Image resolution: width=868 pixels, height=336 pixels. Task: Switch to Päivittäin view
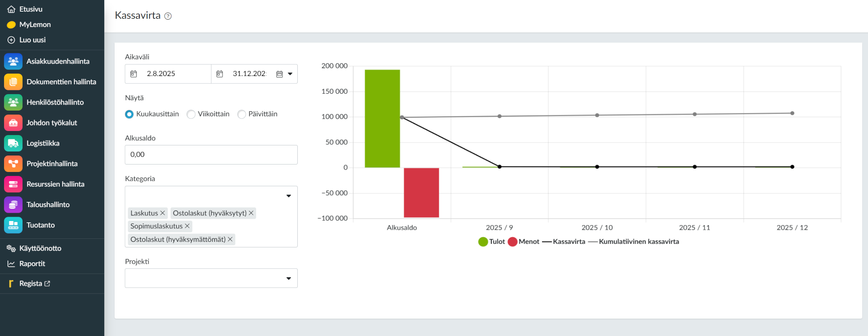tap(242, 114)
